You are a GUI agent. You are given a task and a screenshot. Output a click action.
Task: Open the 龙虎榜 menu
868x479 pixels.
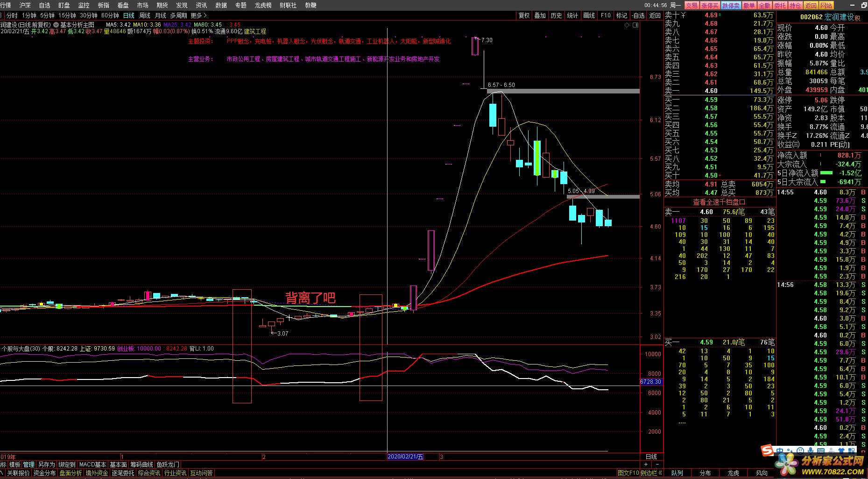(x=263, y=5)
